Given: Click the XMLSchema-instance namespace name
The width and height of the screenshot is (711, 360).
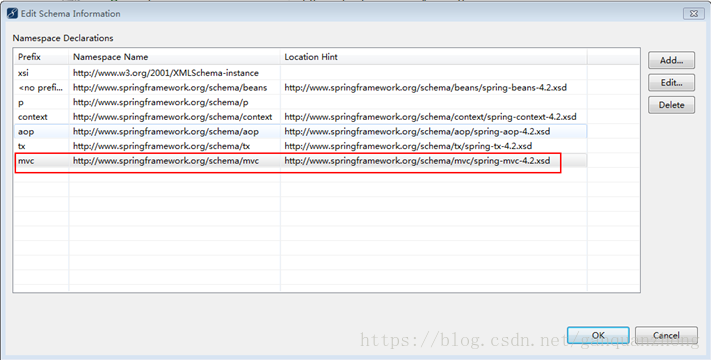Looking at the screenshot, I should (x=166, y=73).
